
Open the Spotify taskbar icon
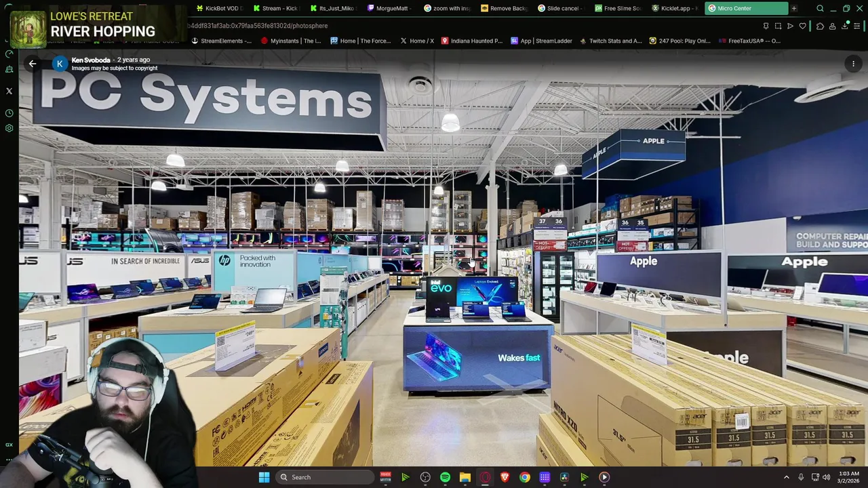click(445, 477)
